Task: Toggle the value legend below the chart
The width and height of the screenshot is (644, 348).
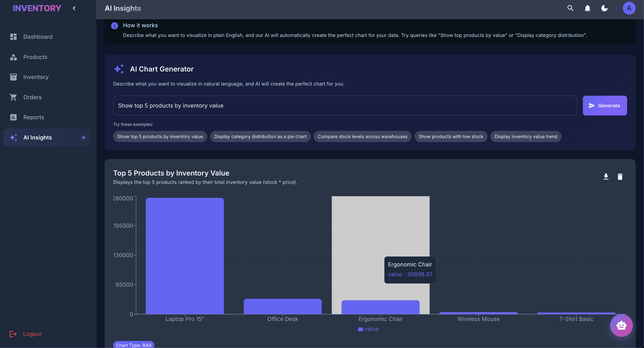Action: [368, 329]
